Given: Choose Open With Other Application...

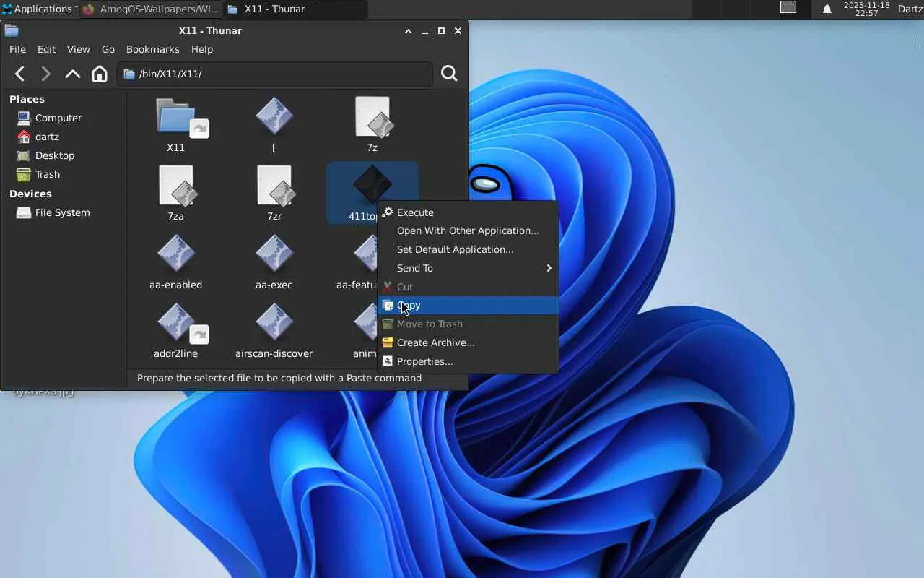Looking at the screenshot, I should [x=468, y=230].
